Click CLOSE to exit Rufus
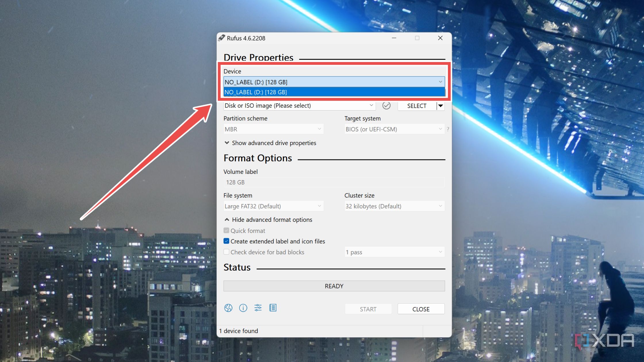 pos(421,309)
